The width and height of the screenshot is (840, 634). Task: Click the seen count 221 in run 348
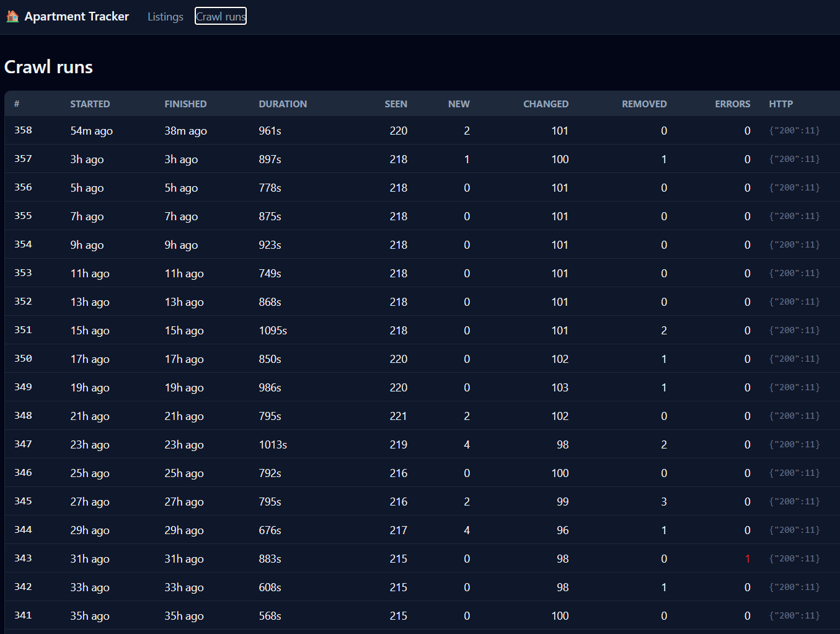click(398, 416)
